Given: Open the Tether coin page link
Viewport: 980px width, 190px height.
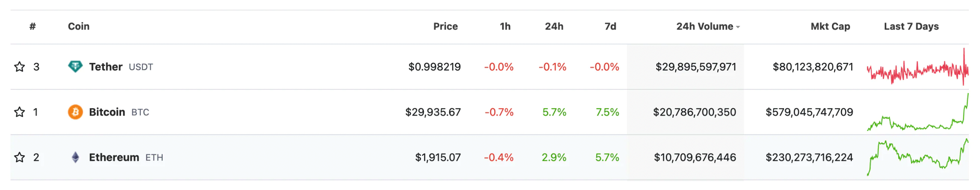Looking at the screenshot, I should tap(106, 67).
